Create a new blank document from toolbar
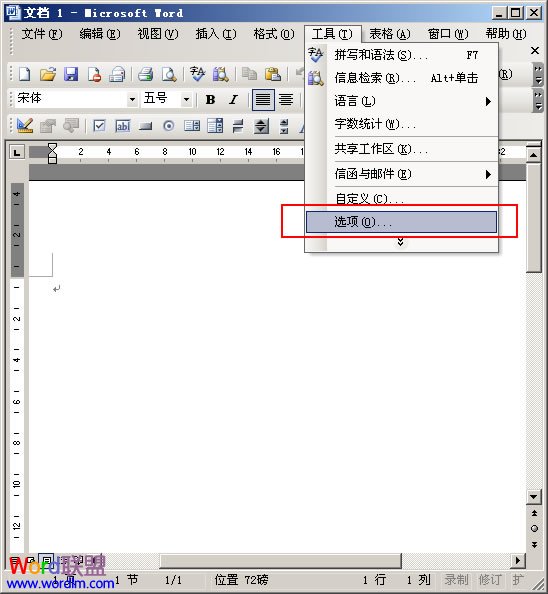548x594 pixels. [x=25, y=74]
